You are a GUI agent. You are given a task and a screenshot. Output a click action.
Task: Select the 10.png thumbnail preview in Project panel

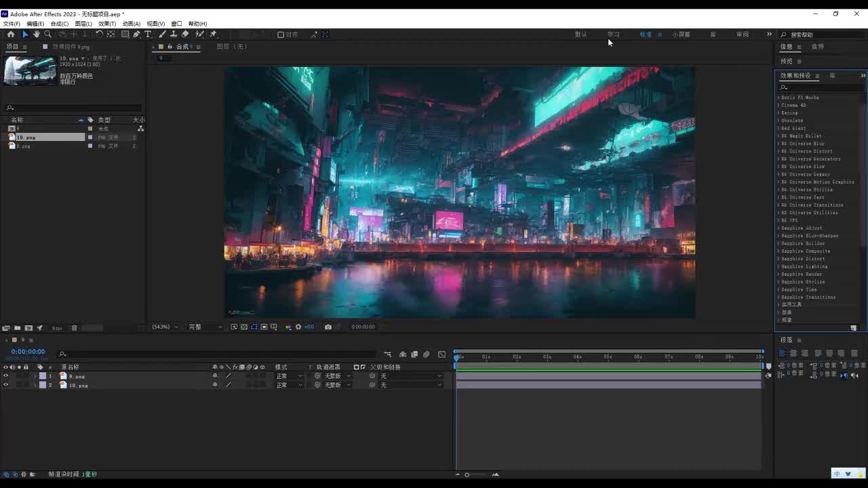30,70
